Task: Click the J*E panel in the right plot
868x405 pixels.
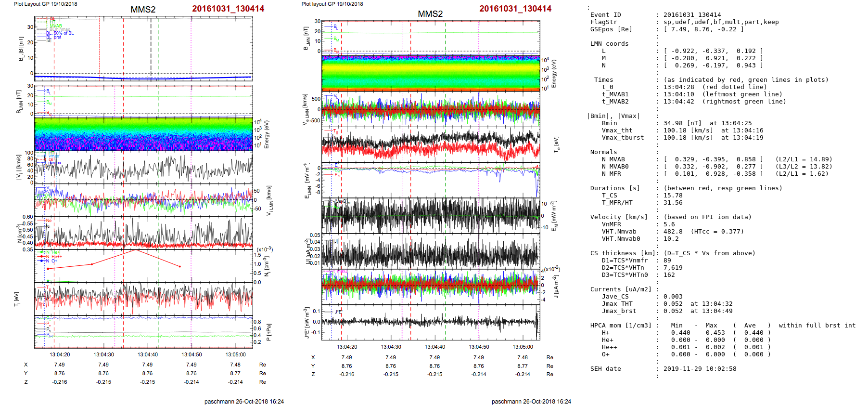Action: tap(430, 322)
